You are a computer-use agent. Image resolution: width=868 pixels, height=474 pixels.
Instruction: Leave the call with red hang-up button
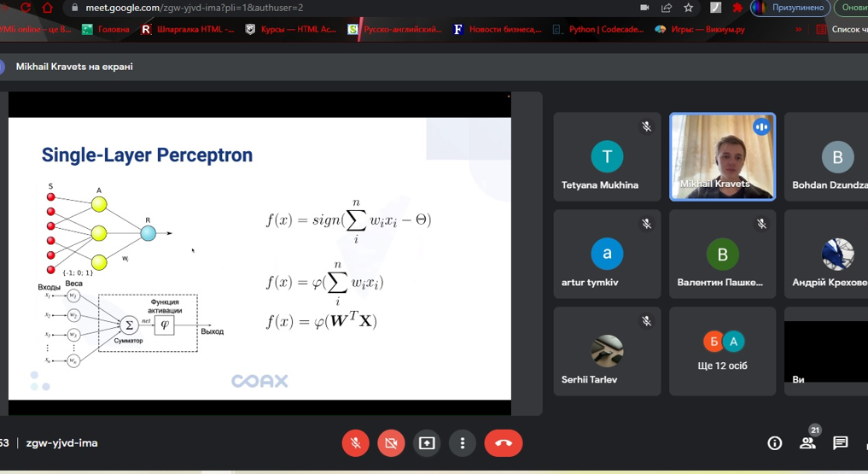503,443
